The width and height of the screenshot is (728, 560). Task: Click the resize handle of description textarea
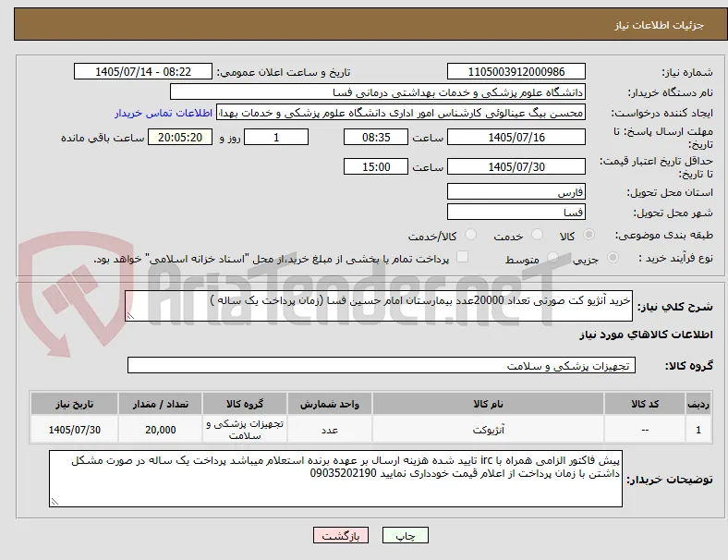130,316
